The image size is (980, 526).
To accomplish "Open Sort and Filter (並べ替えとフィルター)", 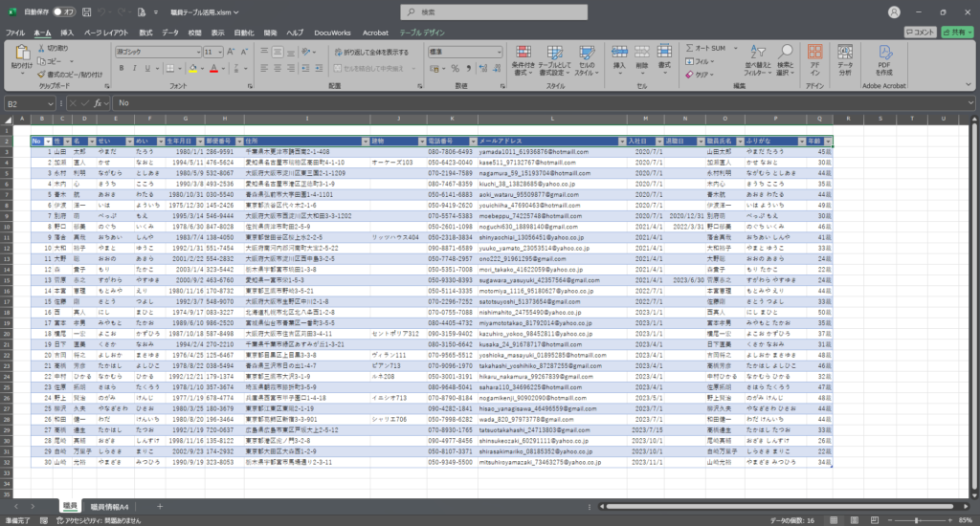I will [x=759, y=60].
